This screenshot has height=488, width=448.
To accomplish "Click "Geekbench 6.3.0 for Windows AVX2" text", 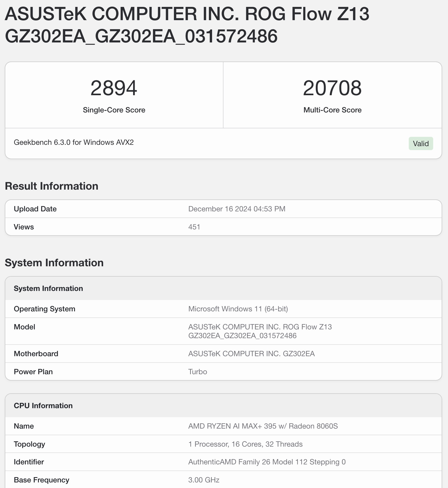I will pyautogui.click(x=74, y=142).
